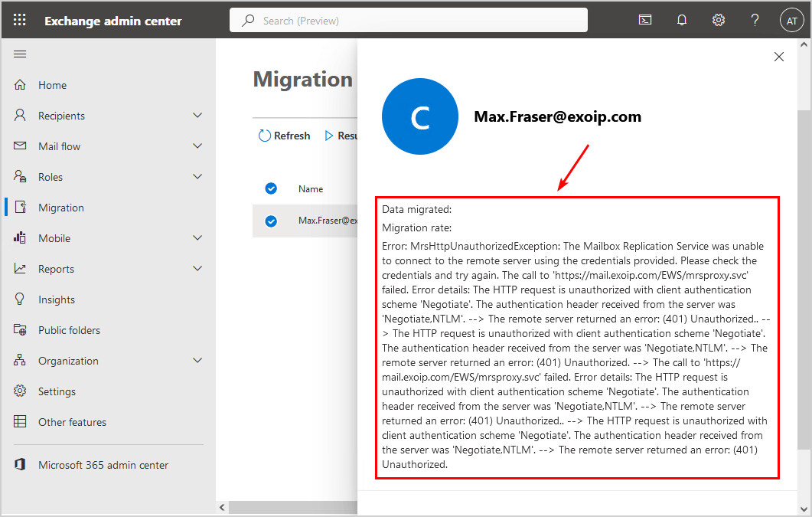Click the Mobile icon in sidebar
812x517 pixels.
[20, 237]
